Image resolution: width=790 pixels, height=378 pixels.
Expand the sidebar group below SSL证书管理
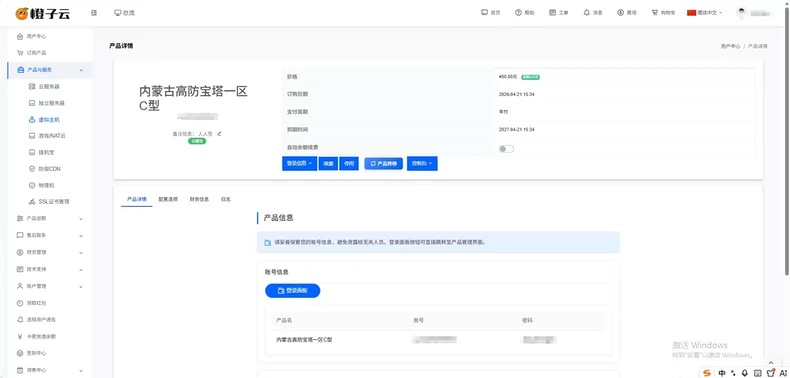pyautogui.click(x=50, y=218)
